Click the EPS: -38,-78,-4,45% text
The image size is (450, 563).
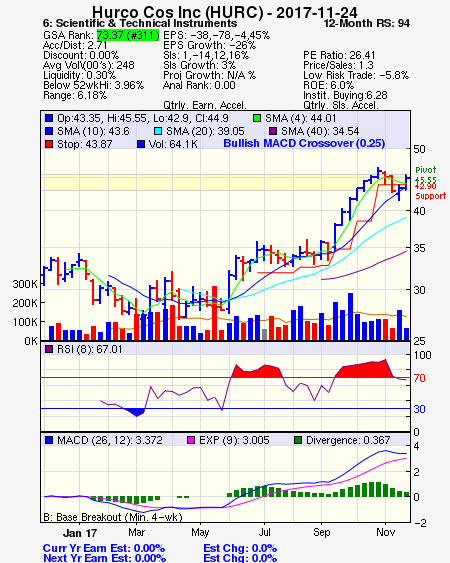click(217, 35)
